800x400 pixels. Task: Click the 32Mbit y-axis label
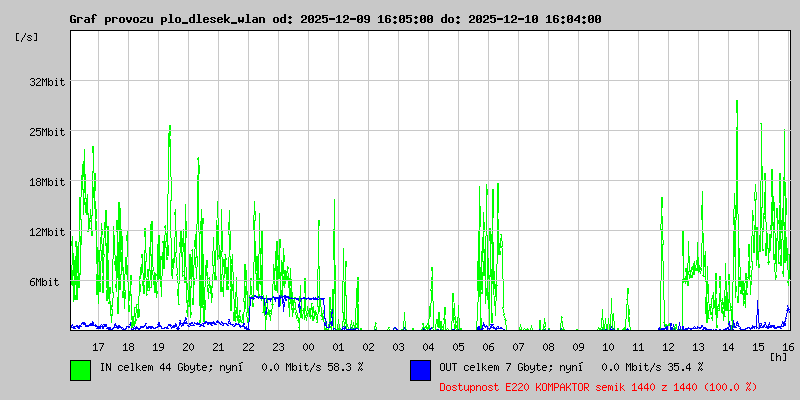(x=47, y=82)
